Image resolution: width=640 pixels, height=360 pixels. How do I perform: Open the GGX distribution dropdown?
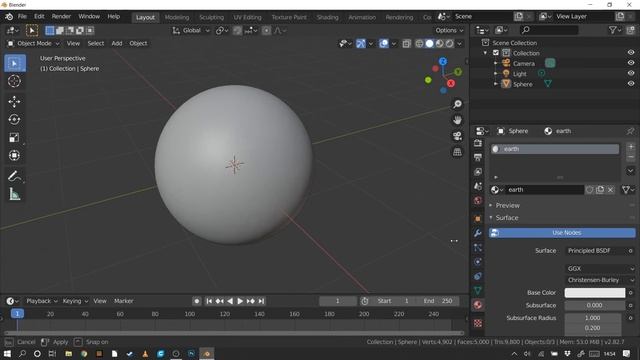[600, 269]
